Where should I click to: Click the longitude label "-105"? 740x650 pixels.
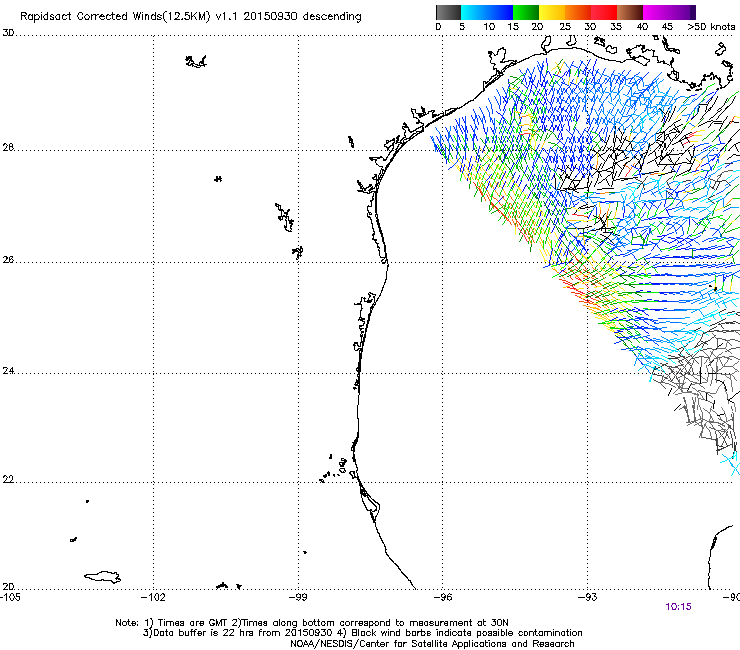click(x=10, y=597)
